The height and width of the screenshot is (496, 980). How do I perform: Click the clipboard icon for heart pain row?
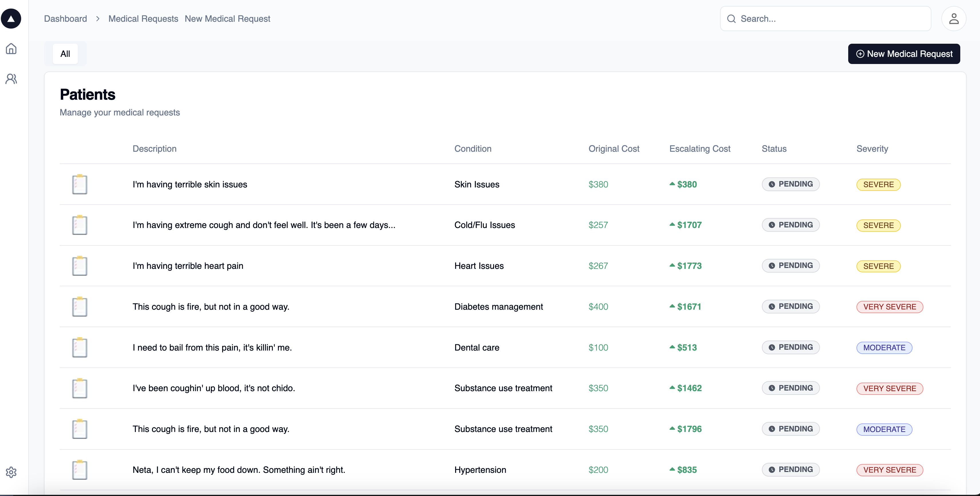(79, 266)
